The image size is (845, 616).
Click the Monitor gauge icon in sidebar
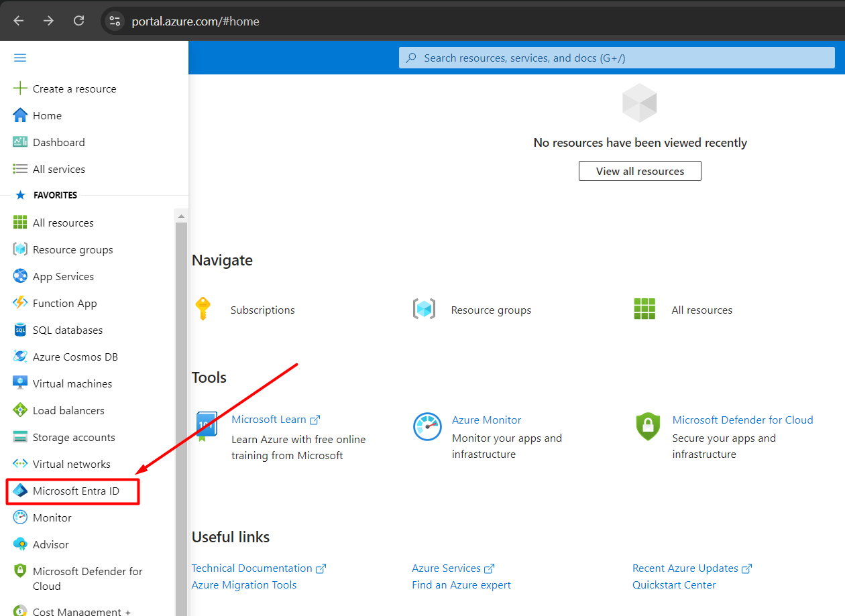click(20, 517)
